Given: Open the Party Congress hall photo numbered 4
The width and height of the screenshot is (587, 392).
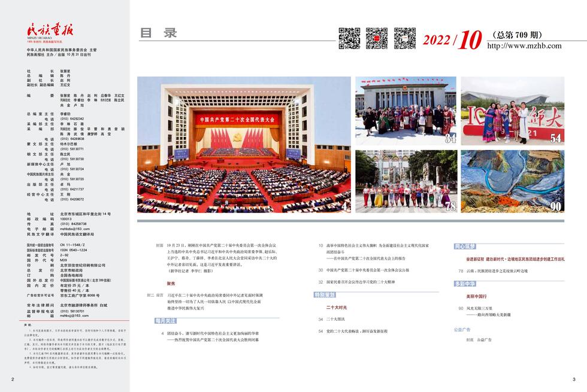Looking at the screenshot, I should pos(244,145).
